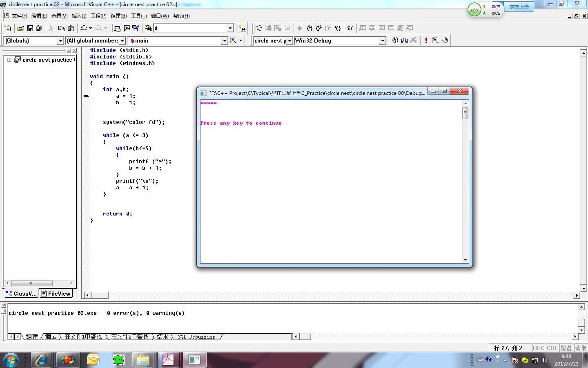Open the Window List icon
This screenshot has width=588, height=368.
click(x=136, y=28)
